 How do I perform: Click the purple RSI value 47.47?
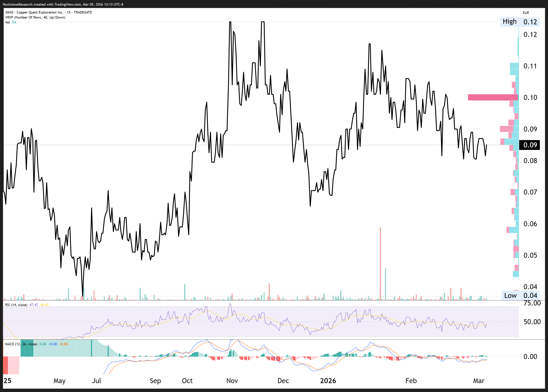click(x=34, y=305)
